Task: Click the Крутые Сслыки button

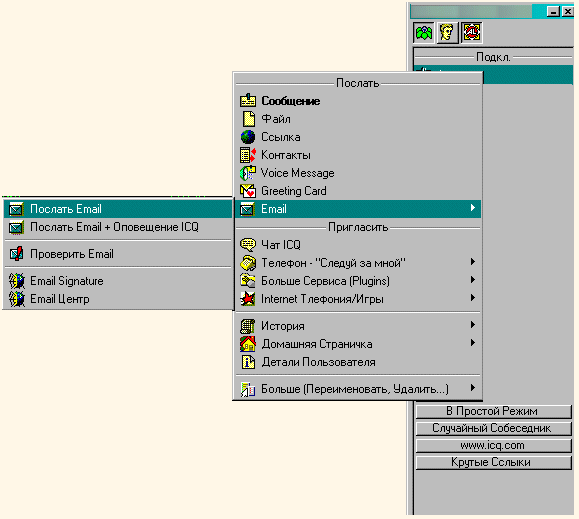Action: (x=494, y=463)
